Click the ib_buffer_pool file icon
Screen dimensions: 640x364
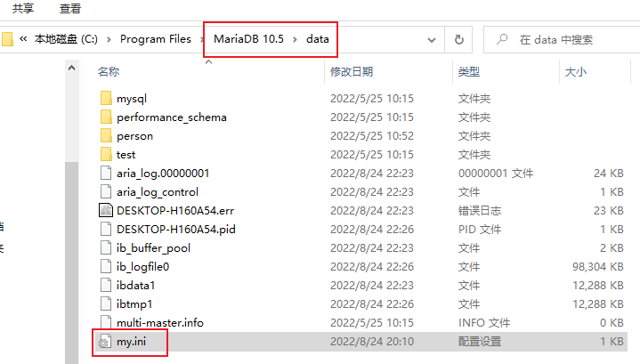pos(106,248)
